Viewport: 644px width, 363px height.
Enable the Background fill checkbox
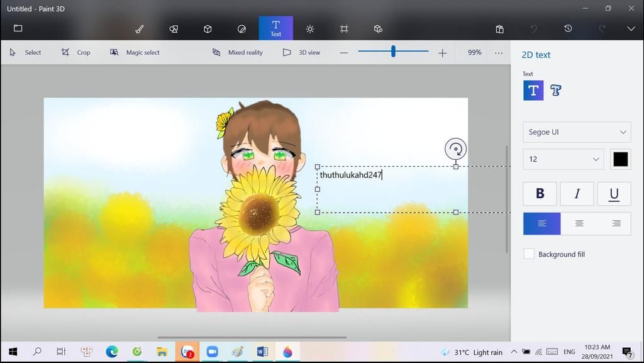point(528,254)
